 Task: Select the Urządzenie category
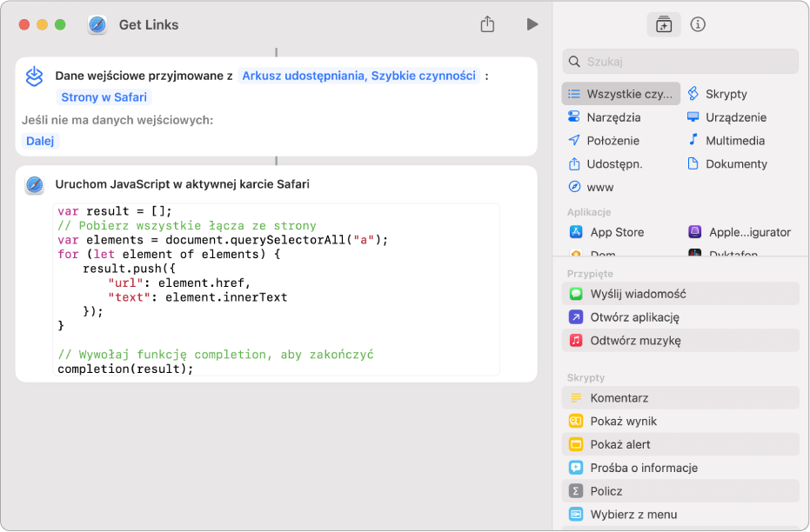[x=727, y=117]
